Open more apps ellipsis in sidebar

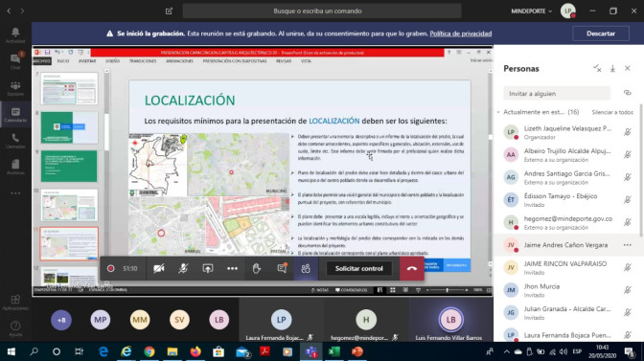pyautogui.click(x=15, y=193)
